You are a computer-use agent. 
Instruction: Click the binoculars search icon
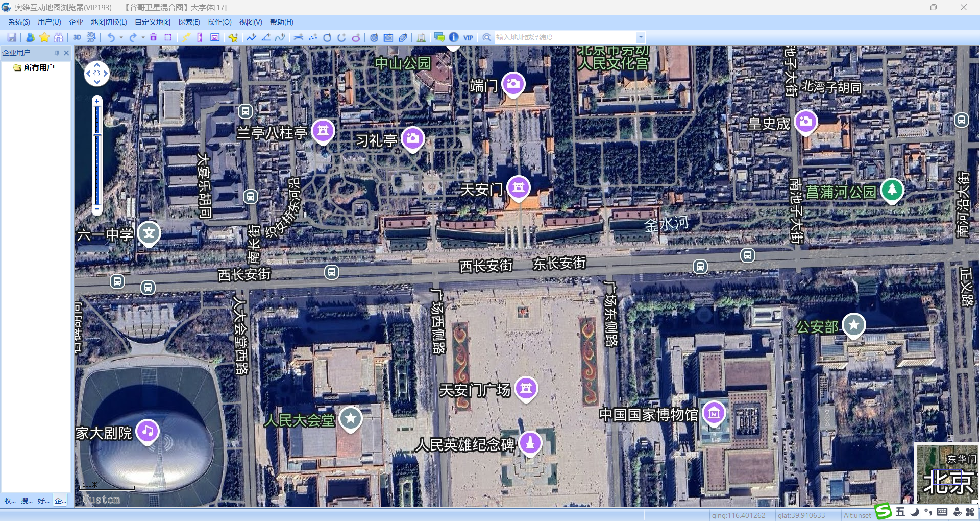click(58, 37)
